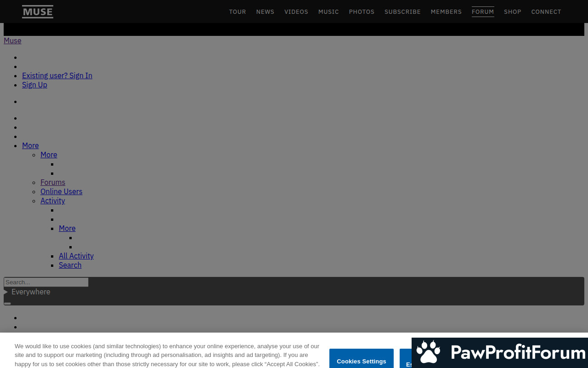
Task: Click the MUSE logo in header
Action: pos(38,11)
